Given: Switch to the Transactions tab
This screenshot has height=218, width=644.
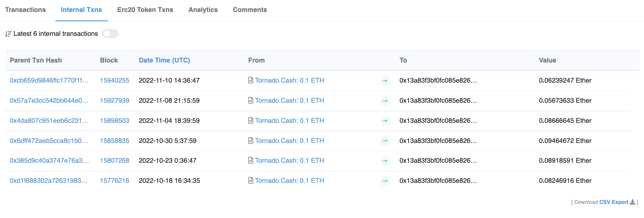Looking at the screenshot, I should pyautogui.click(x=25, y=10).
